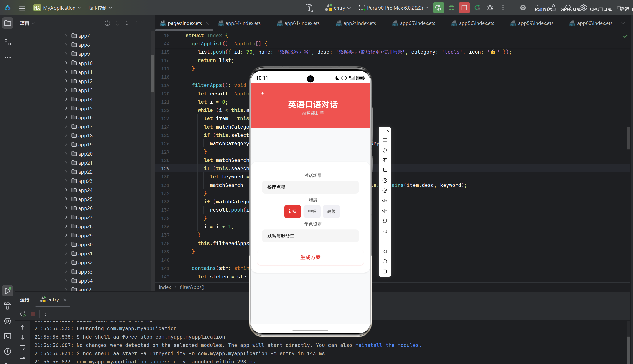
Task: Show hidden editor tabs chevron
Action: point(623,23)
